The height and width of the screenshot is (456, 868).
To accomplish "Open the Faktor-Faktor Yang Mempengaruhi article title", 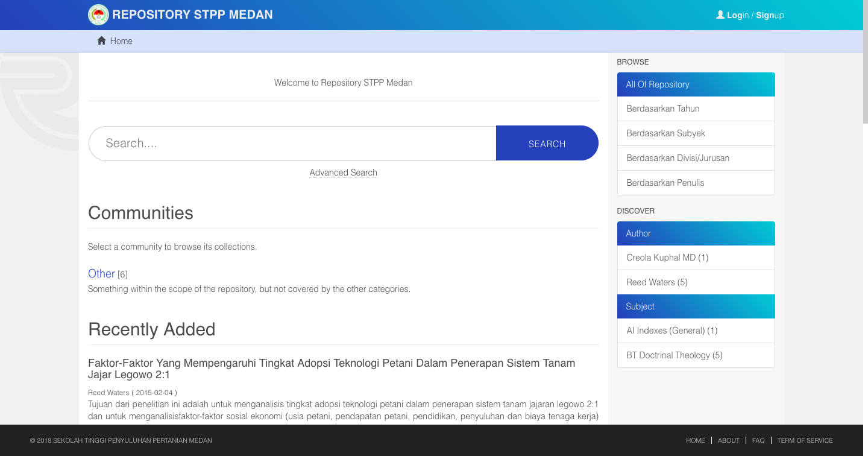I will point(332,369).
